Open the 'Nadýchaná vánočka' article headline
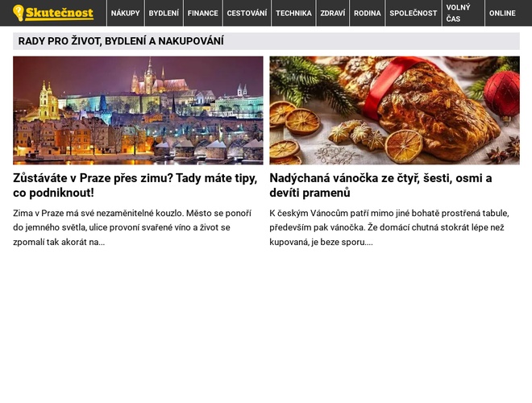532x403 pixels. coord(380,185)
